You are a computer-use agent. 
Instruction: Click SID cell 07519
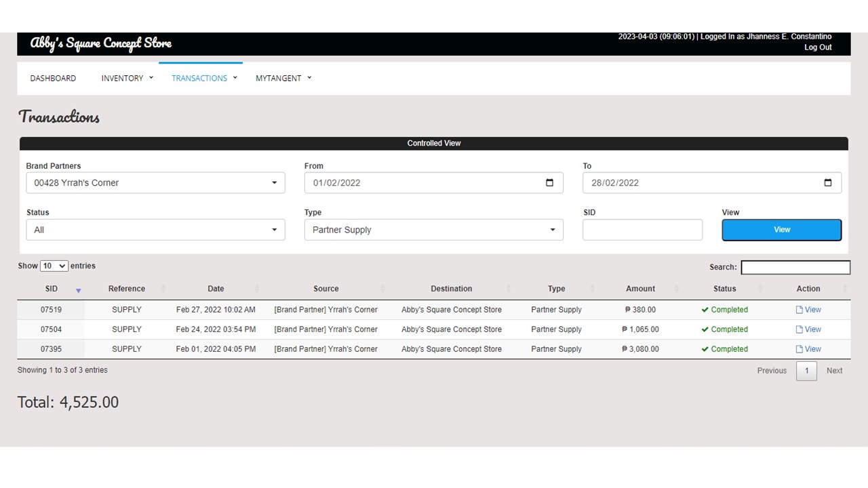pyautogui.click(x=52, y=310)
